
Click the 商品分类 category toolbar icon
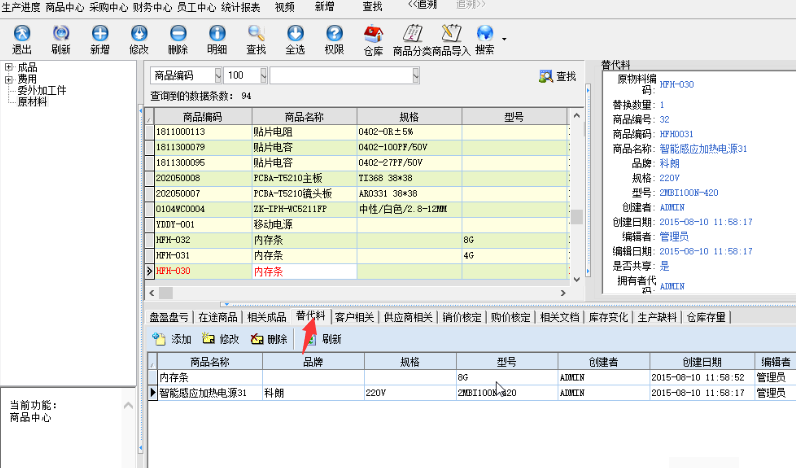[x=412, y=41]
